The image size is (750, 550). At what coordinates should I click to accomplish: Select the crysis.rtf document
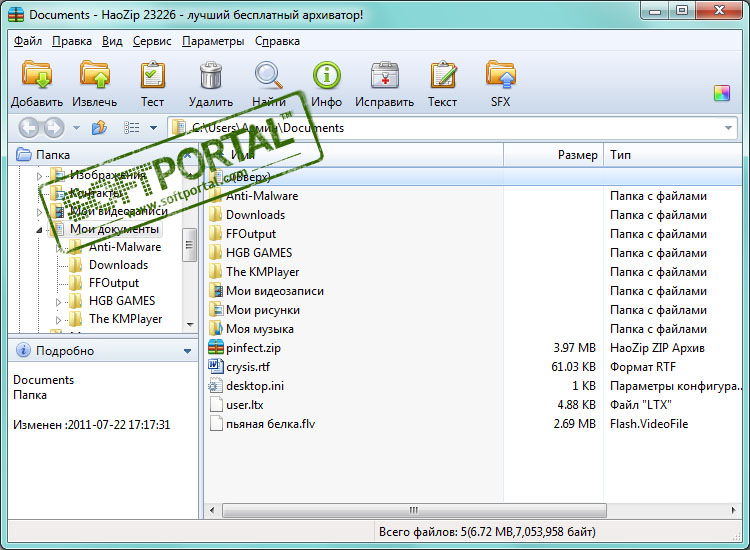pos(248,367)
